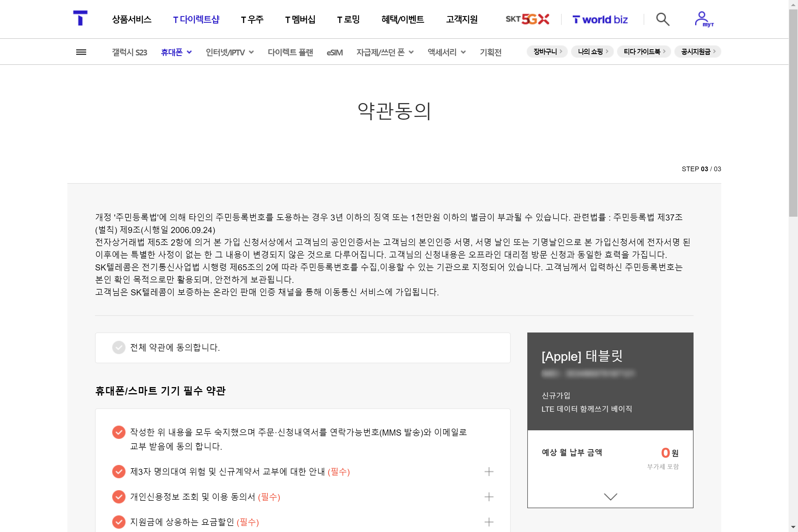This screenshot has height=532, width=798.
Task: Expand third-party name lending notice plus icon
Action: pyautogui.click(x=488, y=472)
